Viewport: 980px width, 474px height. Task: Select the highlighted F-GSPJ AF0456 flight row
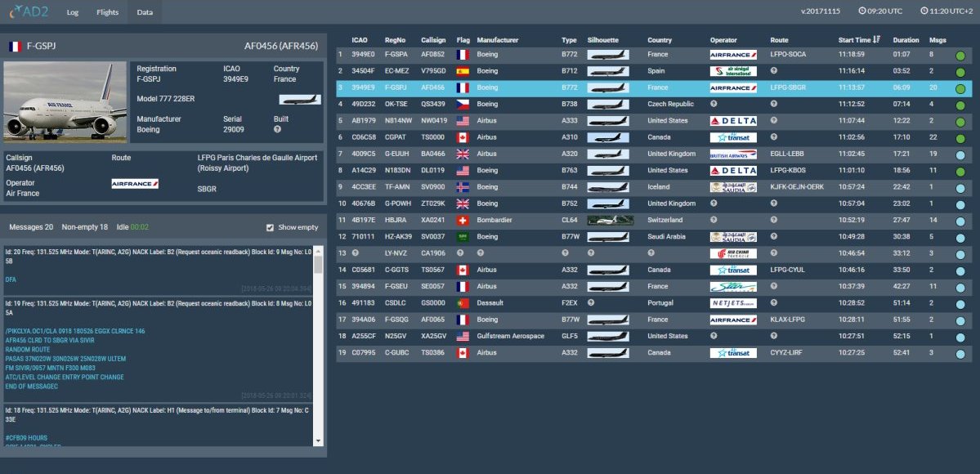click(x=655, y=88)
